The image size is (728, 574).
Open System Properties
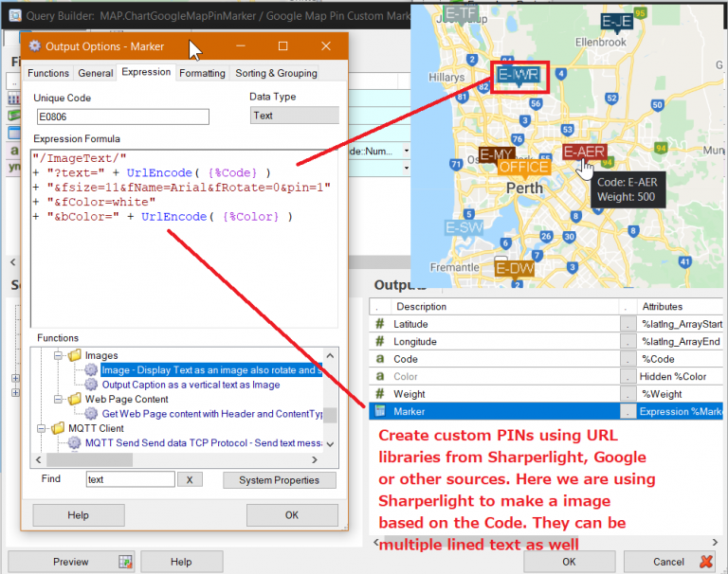pos(279,480)
